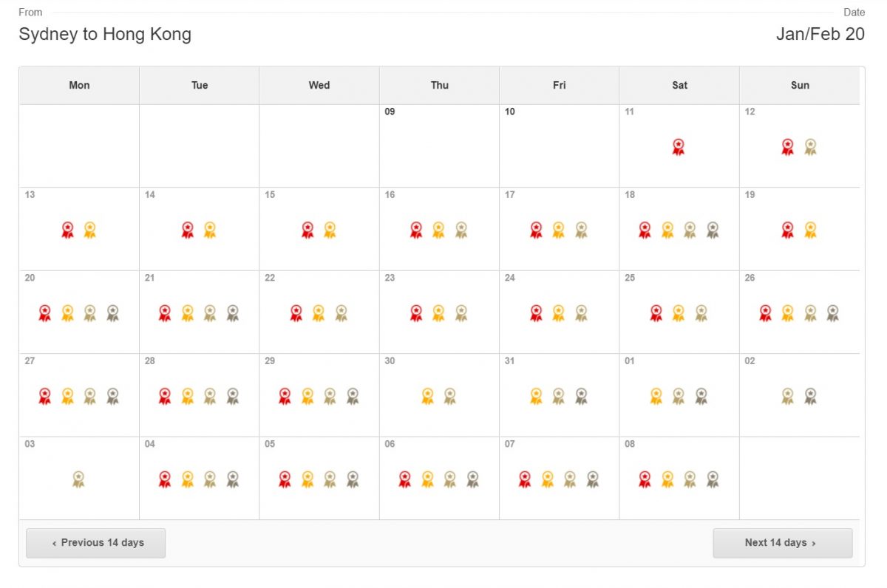Select the red ribbon icon on Saturday 11
Image resolution: width=887 pixels, height=588 pixels.
click(x=679, y=147)
